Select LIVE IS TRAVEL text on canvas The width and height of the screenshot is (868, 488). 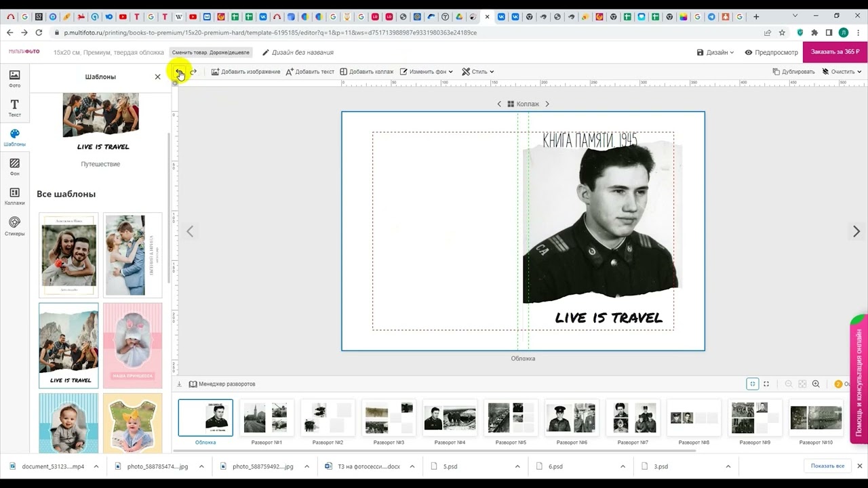(x=609, y=318)
